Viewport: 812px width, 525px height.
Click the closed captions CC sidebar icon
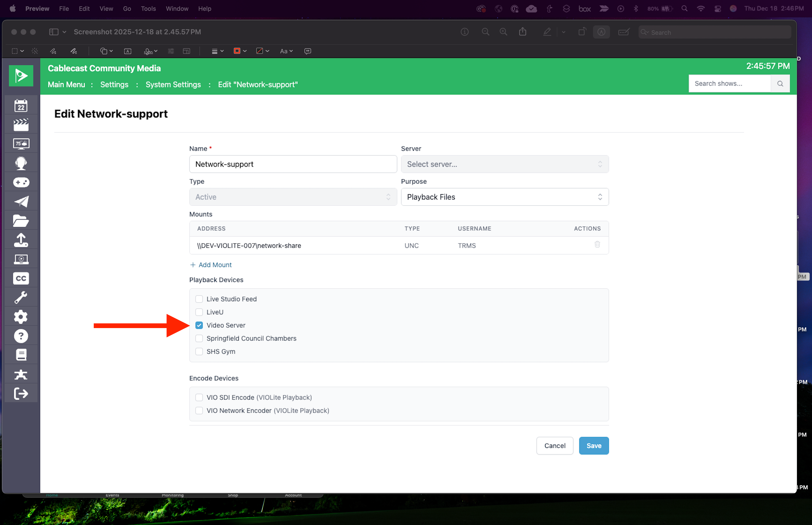pos(21,278)
